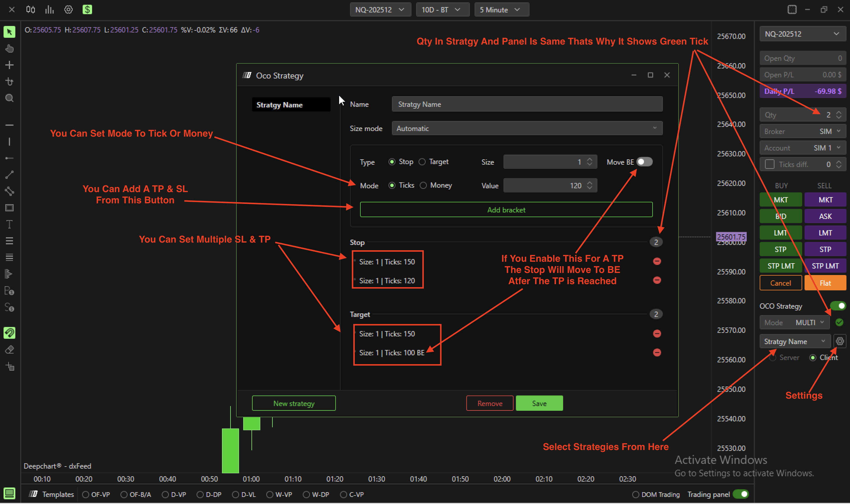
Task: Enable the Move BE toggle
Action: (644, 162)
